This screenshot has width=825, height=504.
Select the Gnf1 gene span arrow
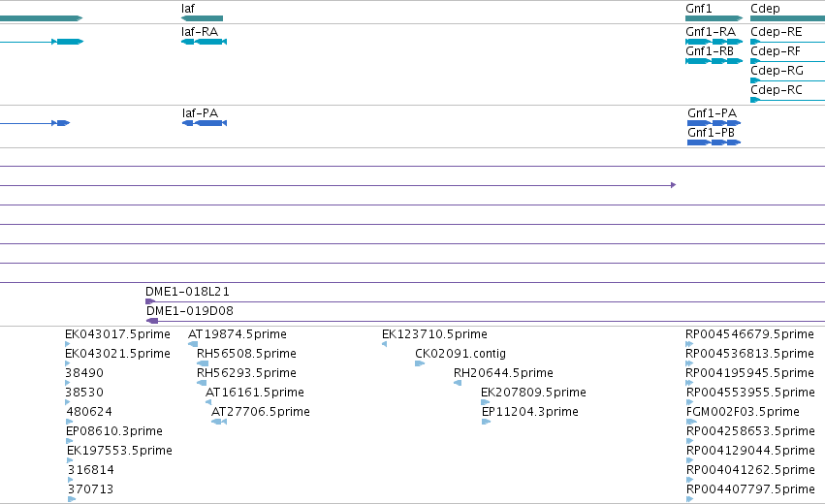pos(714,18)
